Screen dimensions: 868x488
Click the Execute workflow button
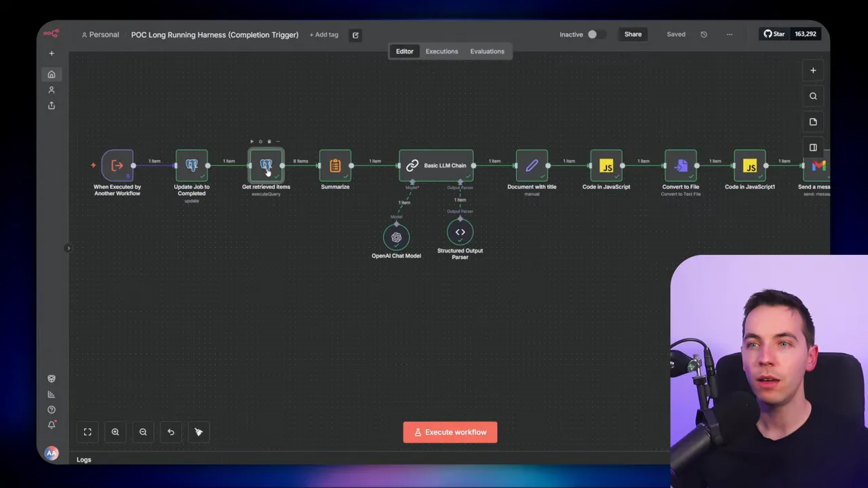click(x=450, y=432)
